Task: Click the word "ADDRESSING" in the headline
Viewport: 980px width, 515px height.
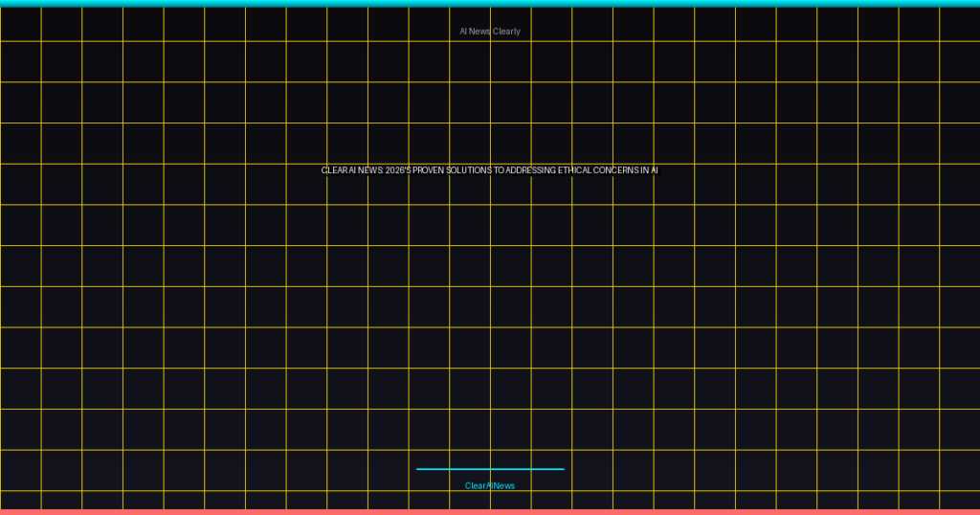Action: coord(529,170)
